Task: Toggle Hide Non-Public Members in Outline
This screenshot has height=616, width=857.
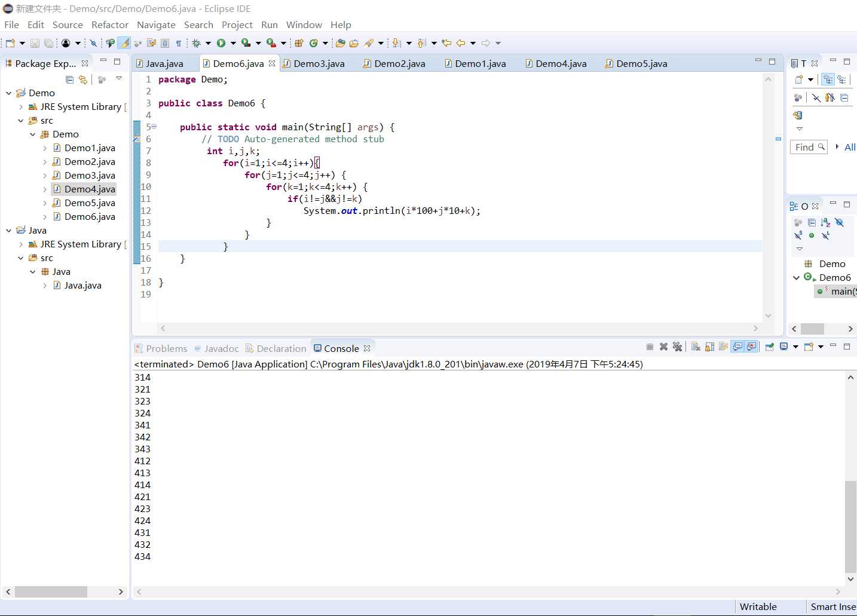Action: point(812,235)
